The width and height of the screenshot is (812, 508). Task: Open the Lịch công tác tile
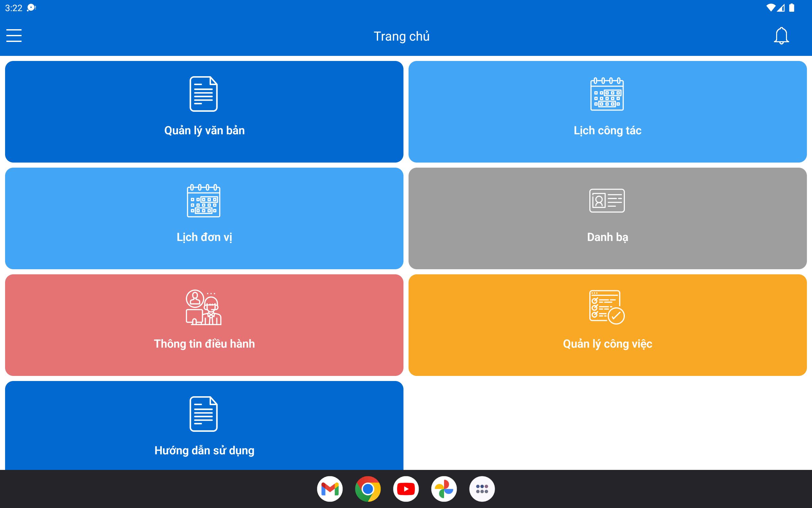pos(607,111)
